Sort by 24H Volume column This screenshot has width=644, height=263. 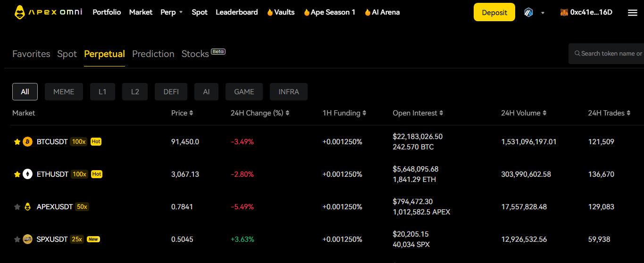[x=524, y=113]
